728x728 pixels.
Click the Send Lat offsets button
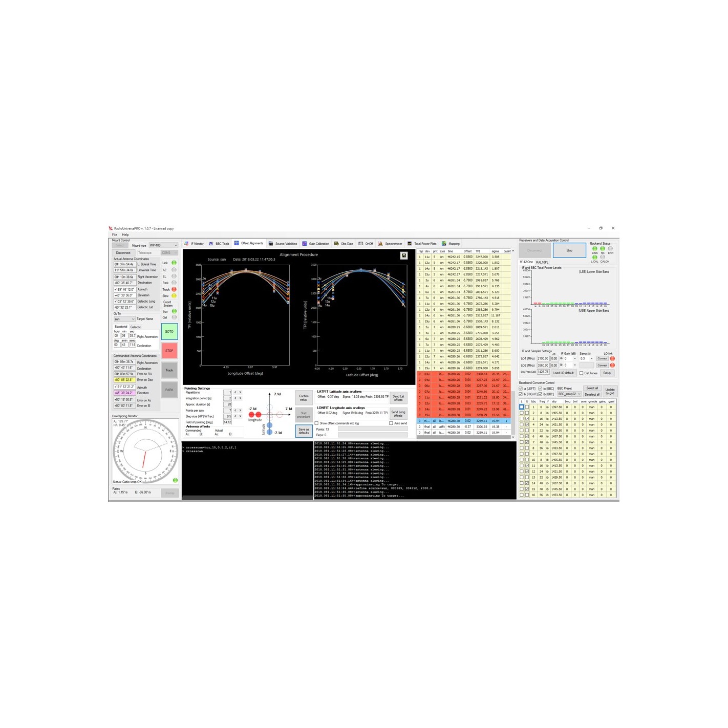point(398,398)
